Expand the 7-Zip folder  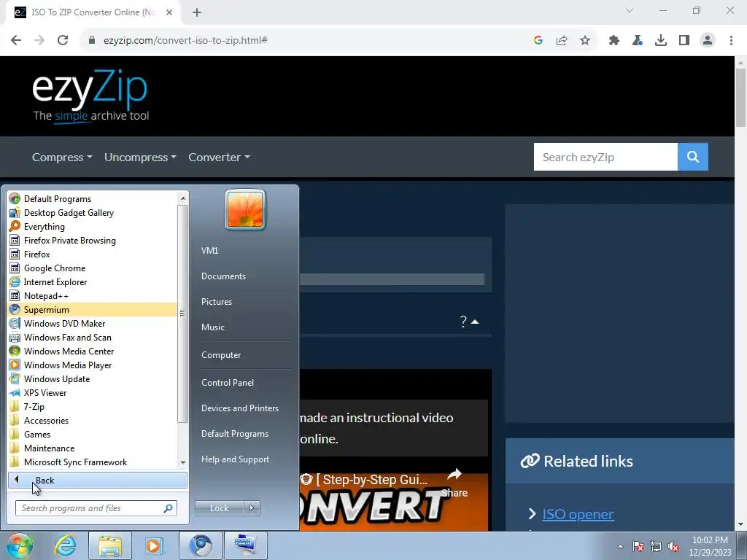[93, 406]
